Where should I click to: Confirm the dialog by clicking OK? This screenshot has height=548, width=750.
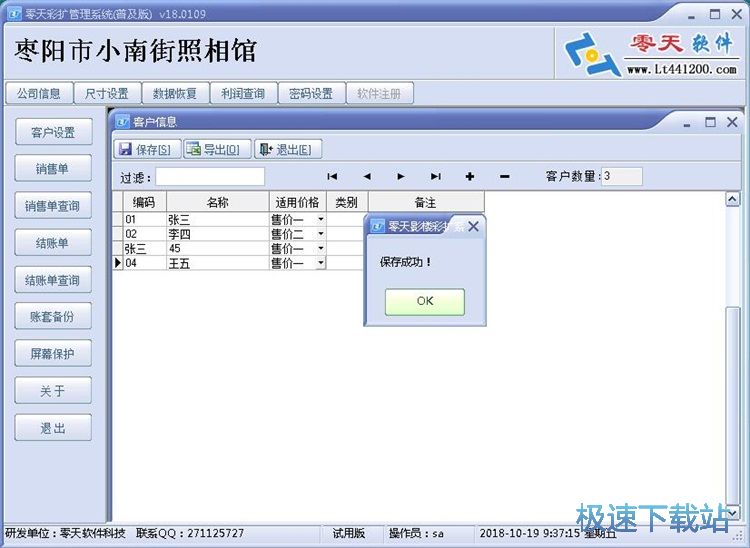click(425, 301)
